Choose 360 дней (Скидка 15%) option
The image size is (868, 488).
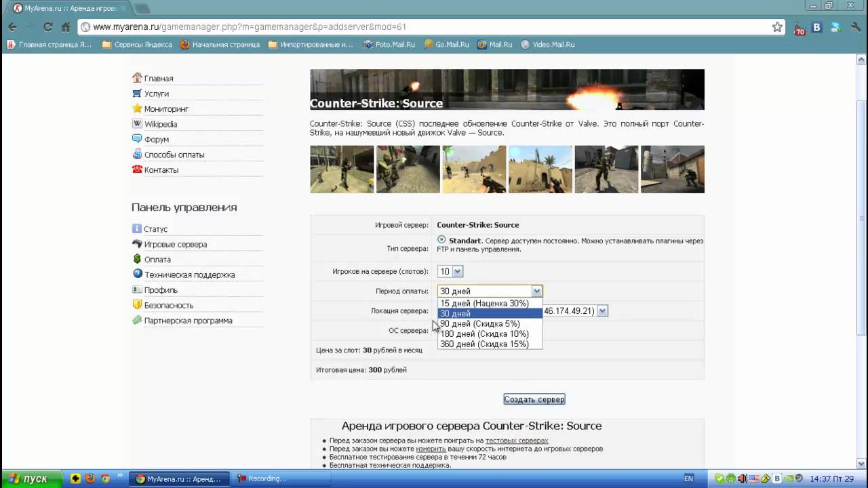click(490, 344)
